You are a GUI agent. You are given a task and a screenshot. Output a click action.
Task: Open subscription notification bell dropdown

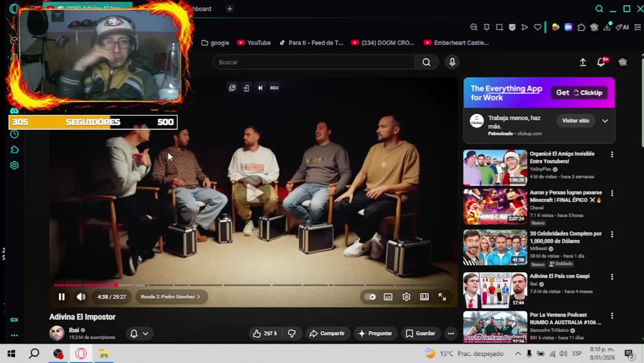pyautogui.click(x=139, y=333)
